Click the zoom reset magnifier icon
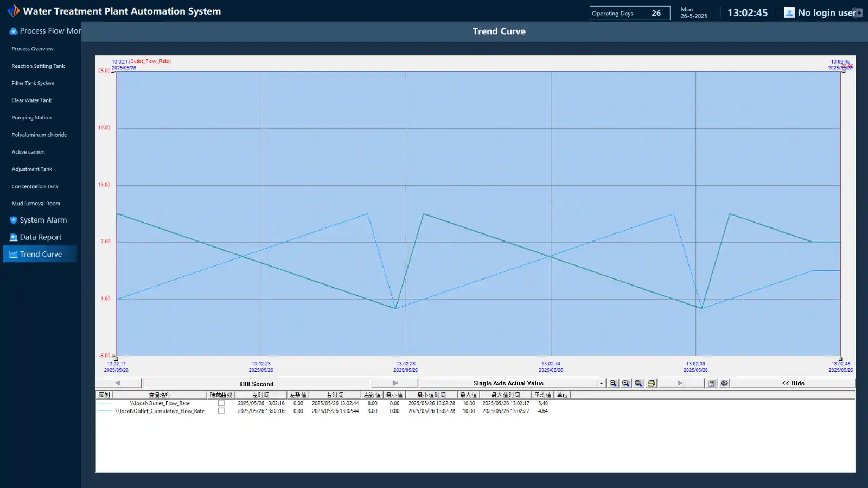 [x=639, y=383]
